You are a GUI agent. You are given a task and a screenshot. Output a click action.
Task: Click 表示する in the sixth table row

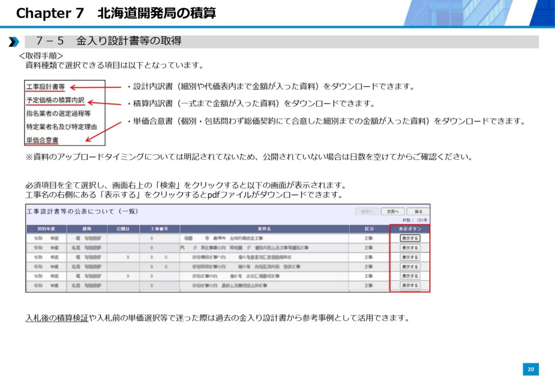pos(410,285)
